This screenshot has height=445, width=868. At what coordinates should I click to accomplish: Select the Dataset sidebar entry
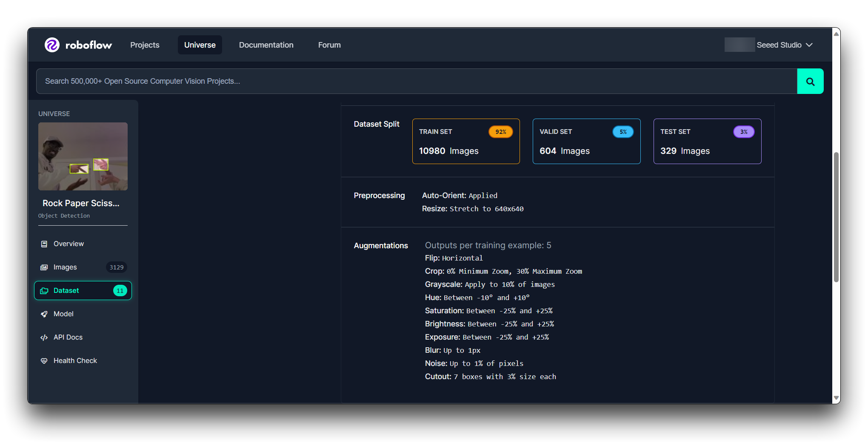[x=83, y=291]
